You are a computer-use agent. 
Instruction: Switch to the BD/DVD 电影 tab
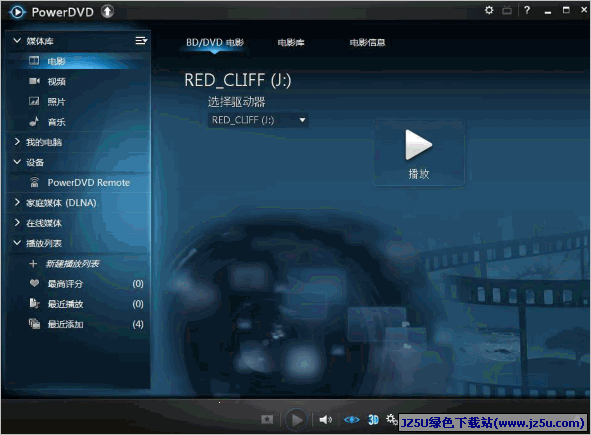[x=215, y=43]
